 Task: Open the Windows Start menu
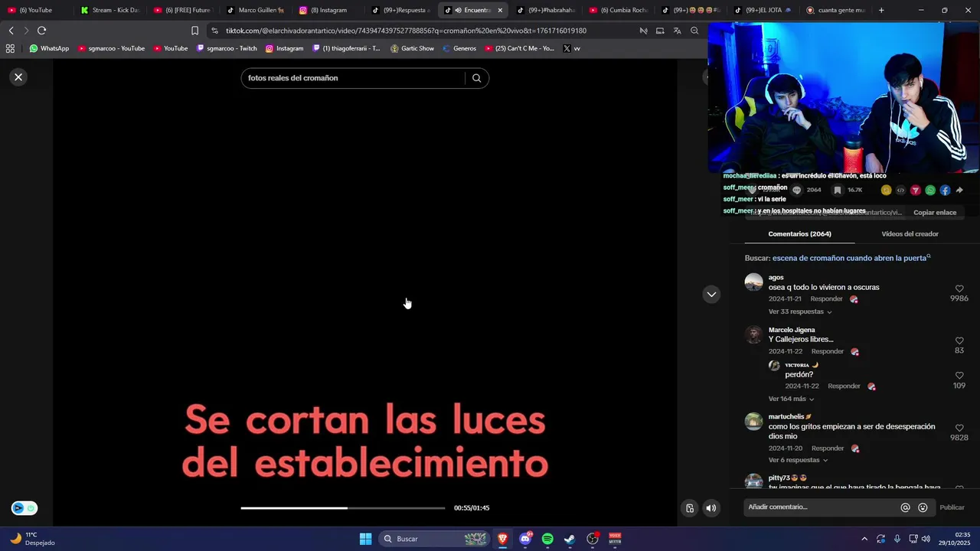coord(365,539)
